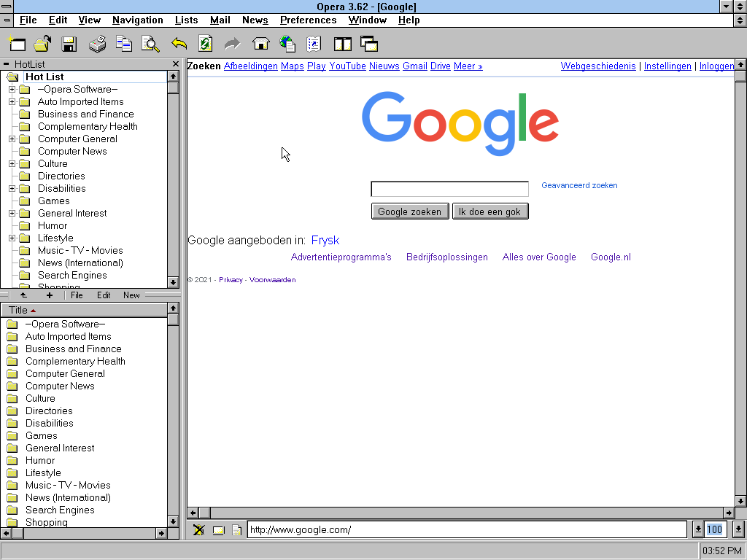
Task: Select the Hot List root folder
Action: (x=44, y=77)
